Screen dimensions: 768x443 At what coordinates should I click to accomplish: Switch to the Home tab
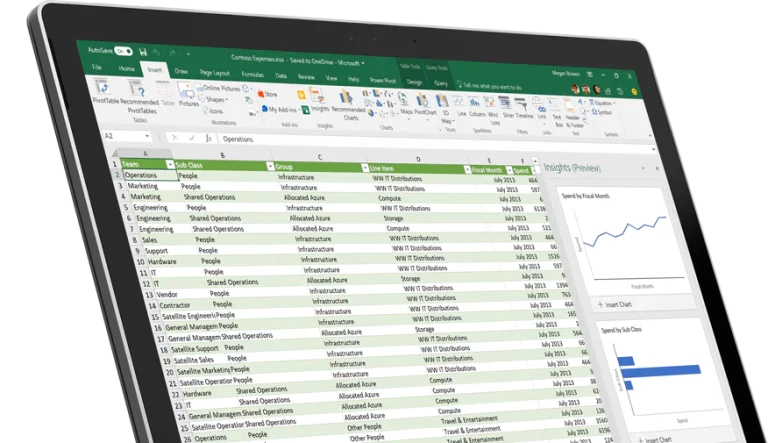click(126, 69)
